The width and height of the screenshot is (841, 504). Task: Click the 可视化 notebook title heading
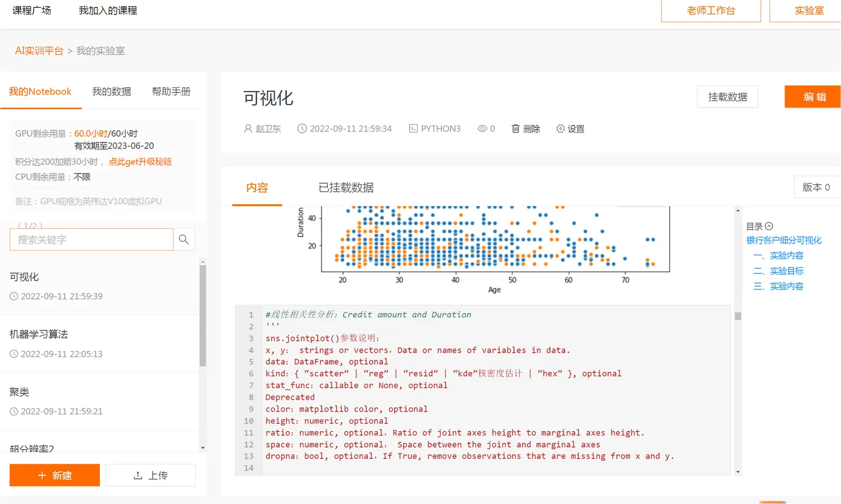(x=269, y=98)
